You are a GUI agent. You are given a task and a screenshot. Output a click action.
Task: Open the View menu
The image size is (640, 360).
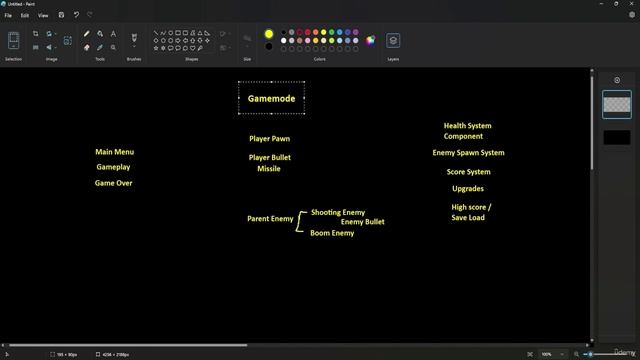[43, 16]
